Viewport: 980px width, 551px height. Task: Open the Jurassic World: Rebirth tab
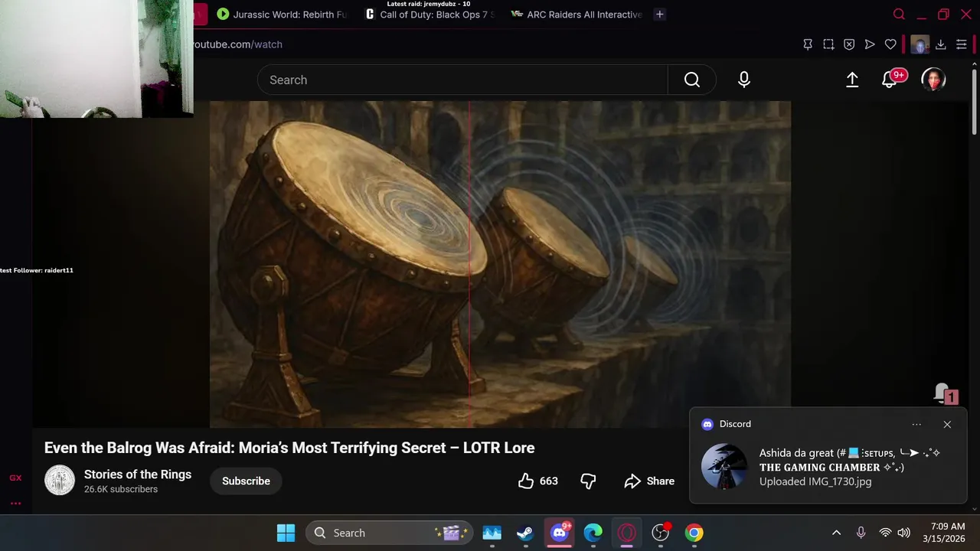pyautogui.click(x=280, y=14)
